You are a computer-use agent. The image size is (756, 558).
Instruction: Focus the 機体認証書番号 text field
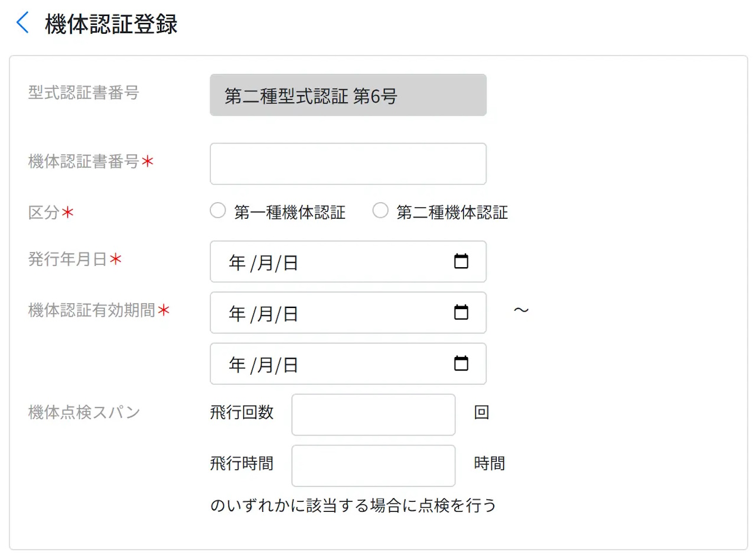pos(348,164)
